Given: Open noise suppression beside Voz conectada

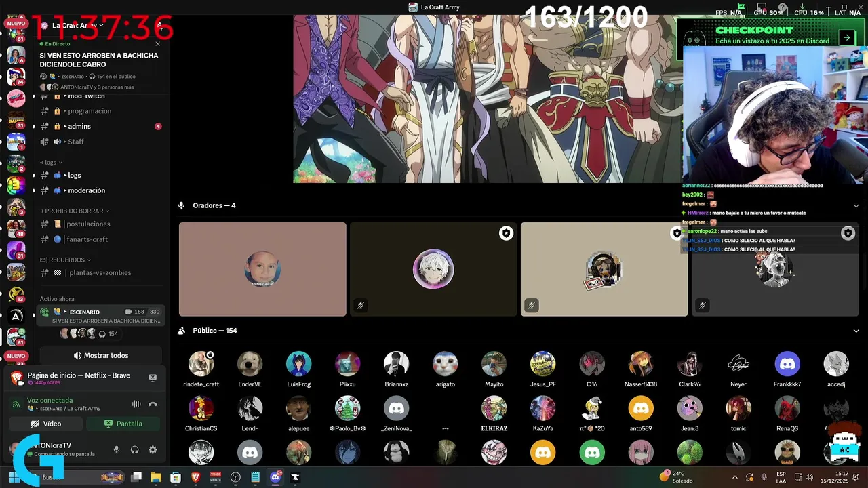Looking at the screenshot, I should point(136,404).
